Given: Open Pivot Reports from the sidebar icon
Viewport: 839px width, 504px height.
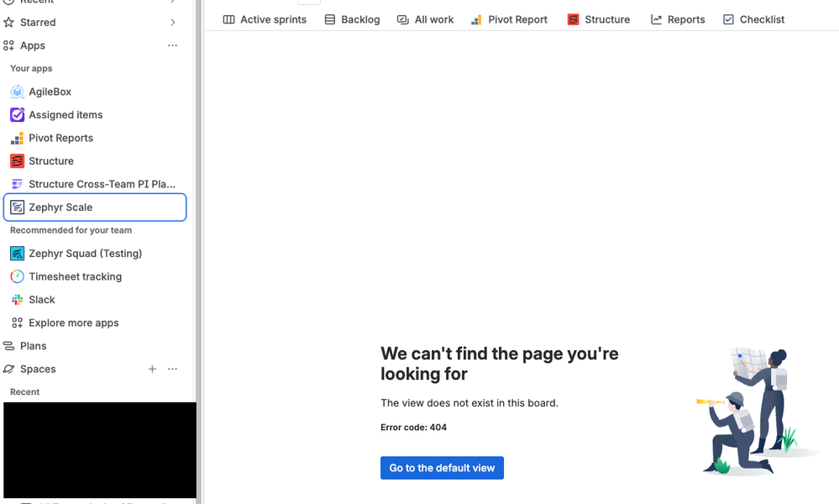Looking at the screenshot, I should (18, 138).
